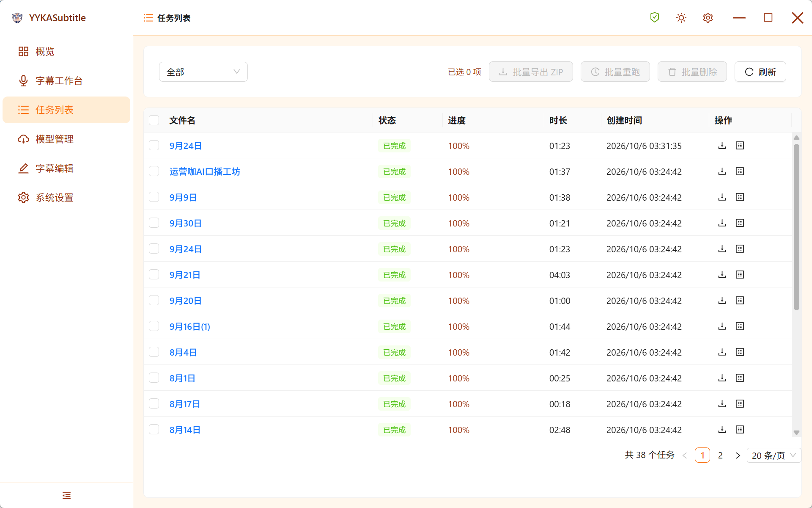
Task: Click the green shield status icon
Action: coord(655,17)
